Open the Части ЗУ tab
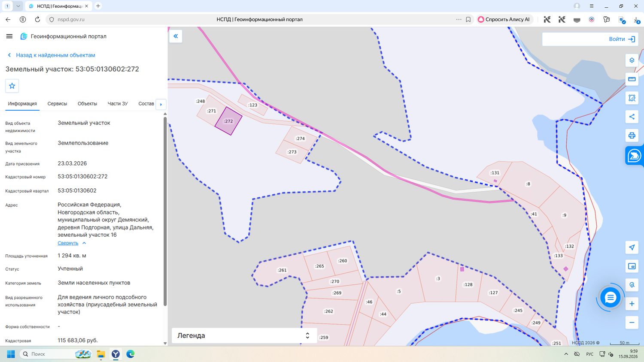This screenshot has height=362, width=644. point(118,104)
